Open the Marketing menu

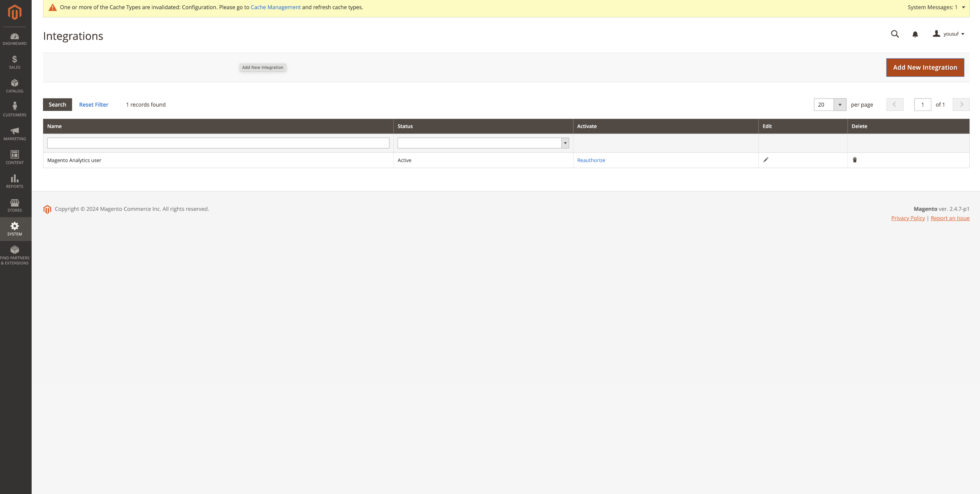tap(15, 134)
